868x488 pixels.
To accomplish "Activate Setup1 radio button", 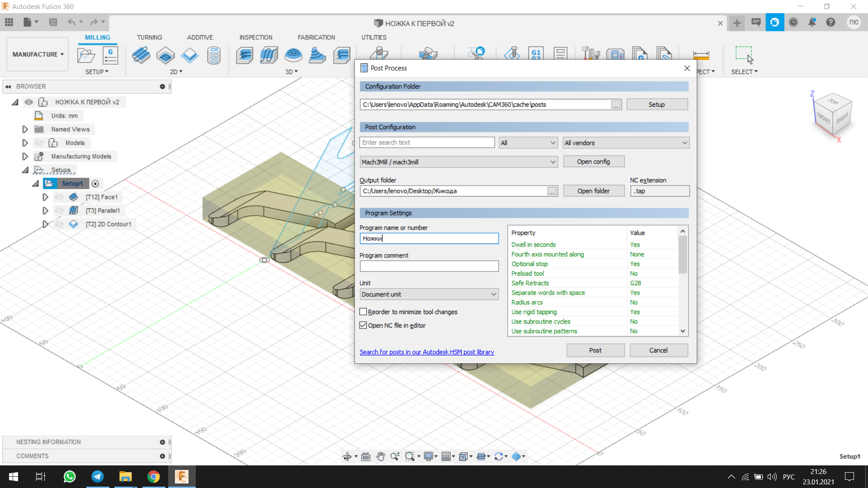I will pos(95,183).
